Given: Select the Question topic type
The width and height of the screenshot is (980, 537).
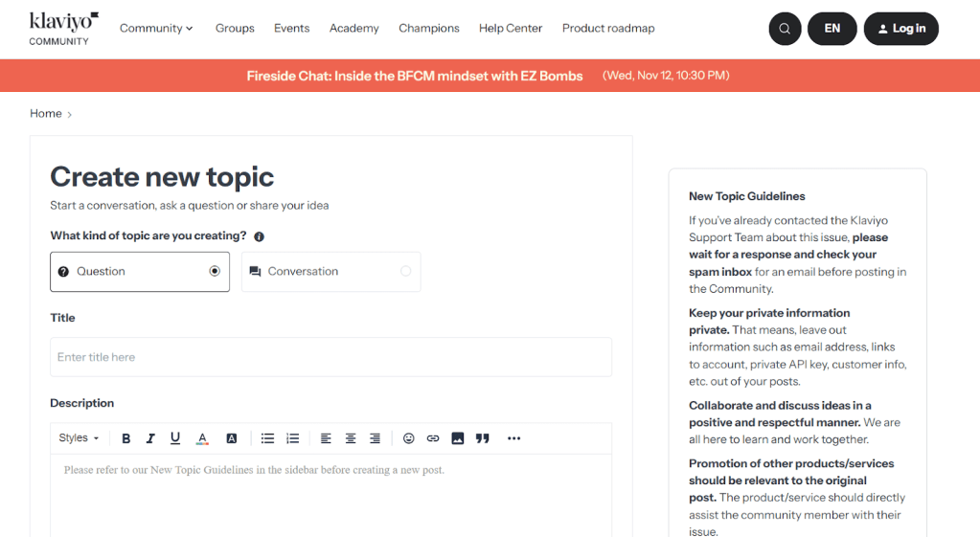Looking at the screenshot, I should (x=140, y=272).
